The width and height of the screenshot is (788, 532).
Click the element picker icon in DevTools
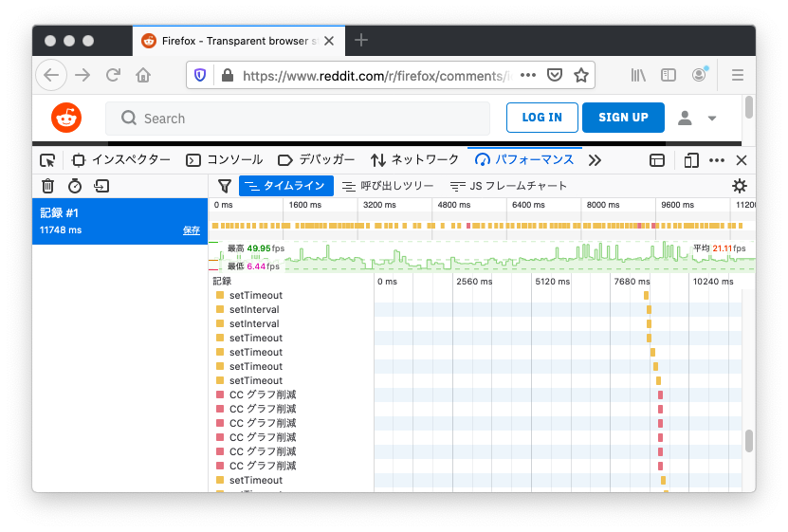tap(47, 160)
